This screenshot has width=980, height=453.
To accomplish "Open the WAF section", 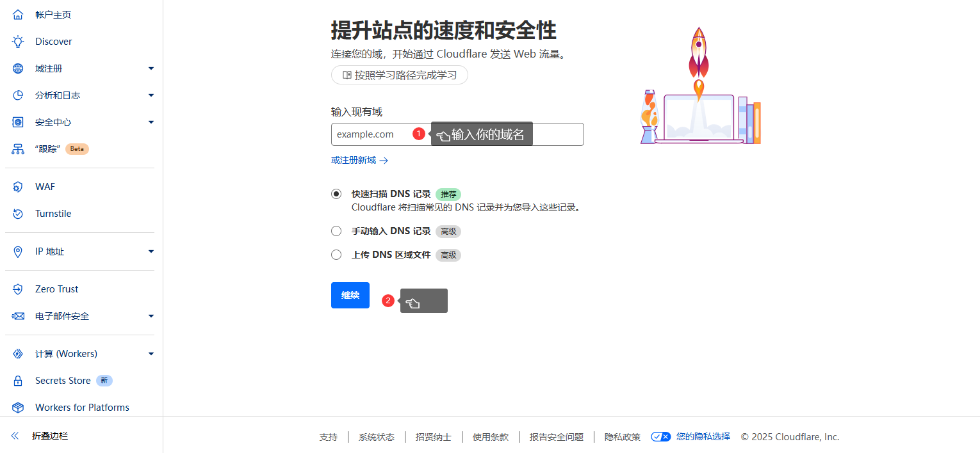I will coord(43,186).
